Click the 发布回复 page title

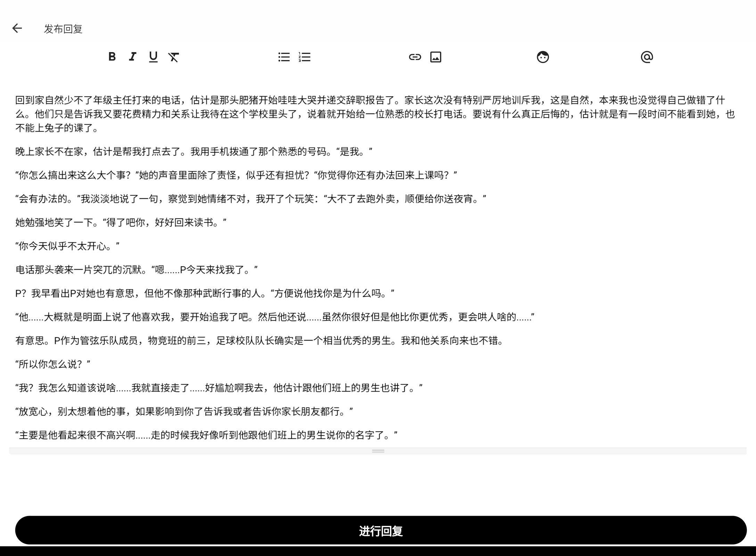tap(63, 29)
